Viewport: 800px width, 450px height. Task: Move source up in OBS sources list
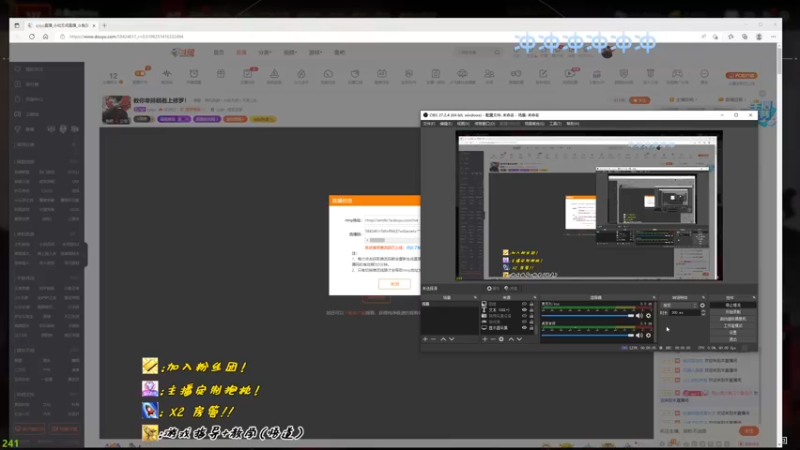[511, 339]
